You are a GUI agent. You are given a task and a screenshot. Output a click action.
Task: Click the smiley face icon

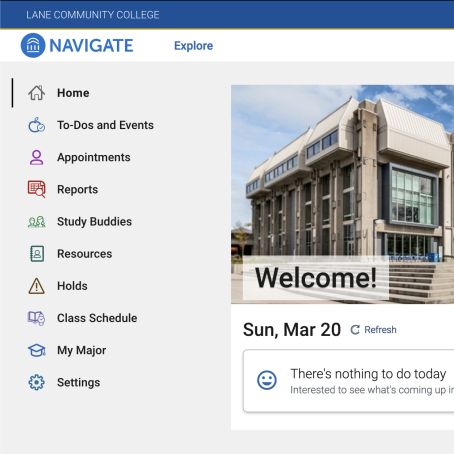(267, 380)
